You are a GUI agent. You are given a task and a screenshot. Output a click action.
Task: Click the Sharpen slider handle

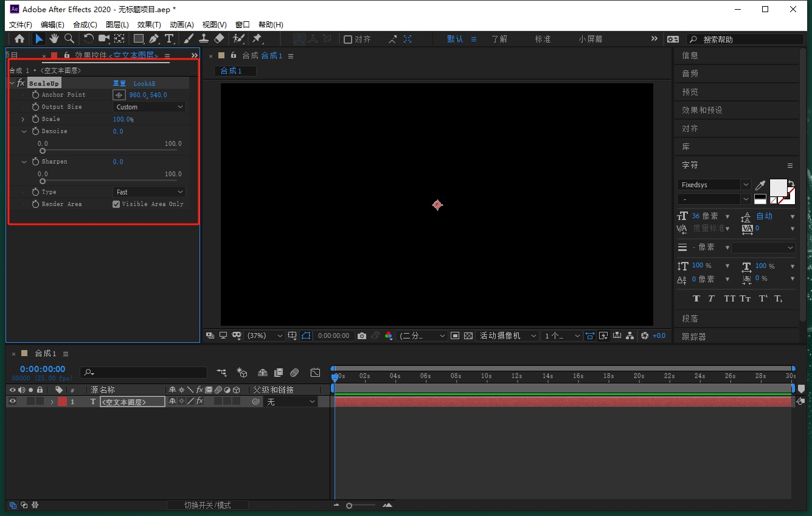(43, 181)
